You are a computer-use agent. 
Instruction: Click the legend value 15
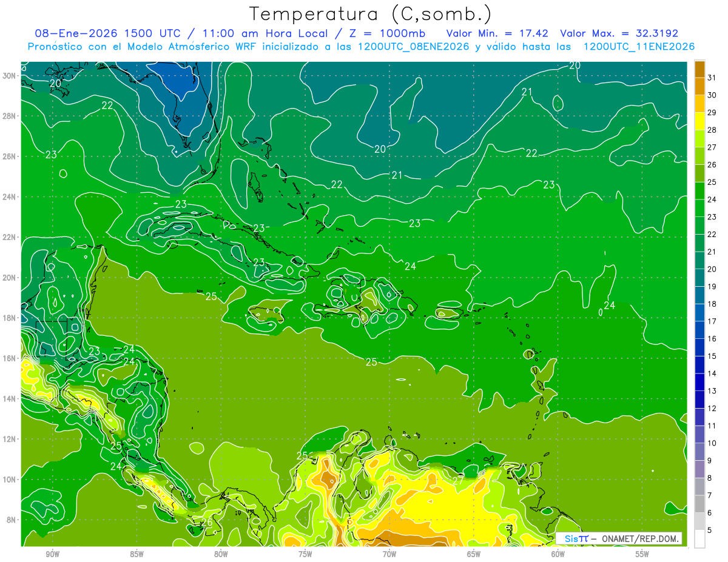point(712,356)
